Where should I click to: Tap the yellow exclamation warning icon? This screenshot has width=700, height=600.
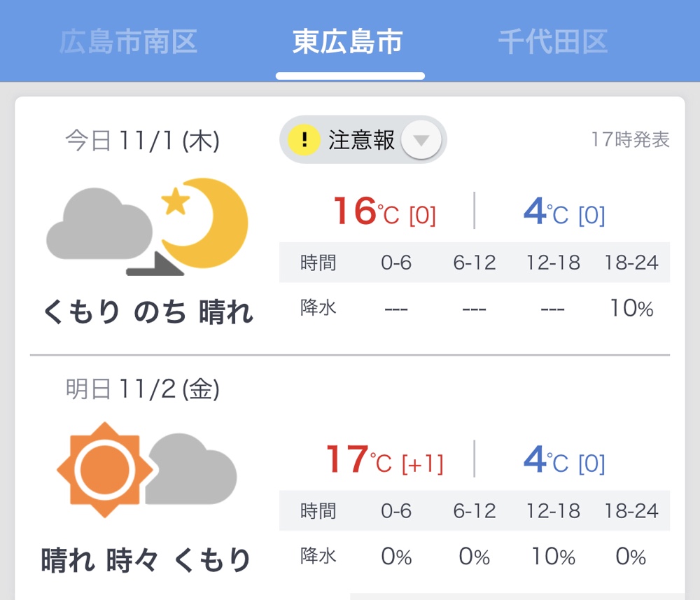(x=304, y=140)
